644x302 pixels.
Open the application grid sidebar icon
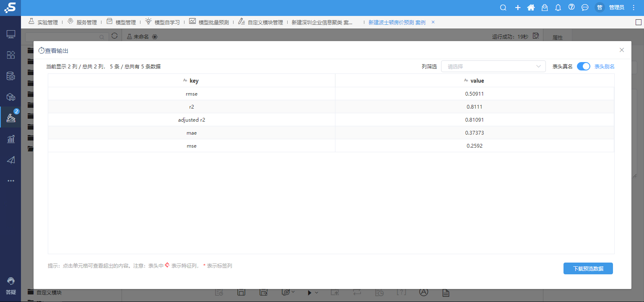[x=11, y=55]
